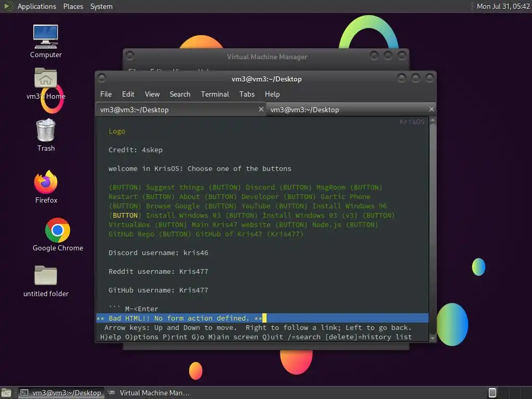Close the Virtual Machine Manager window
Screen dimensions: 532x399
click(402, 56)
